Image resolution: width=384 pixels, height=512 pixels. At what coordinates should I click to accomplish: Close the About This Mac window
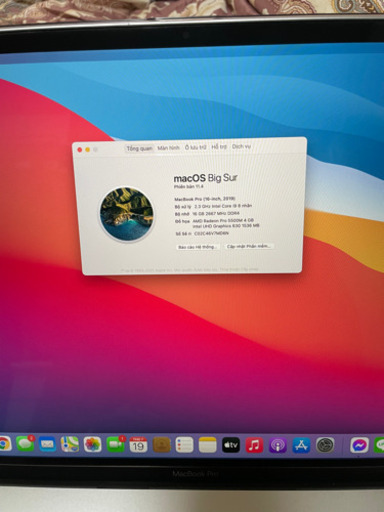pos(80,150)
